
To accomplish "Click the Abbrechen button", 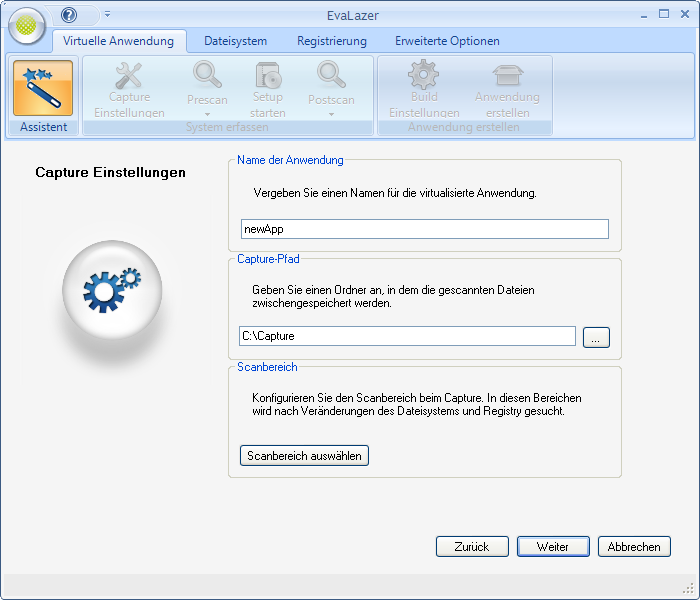I will tap(634, 547).
